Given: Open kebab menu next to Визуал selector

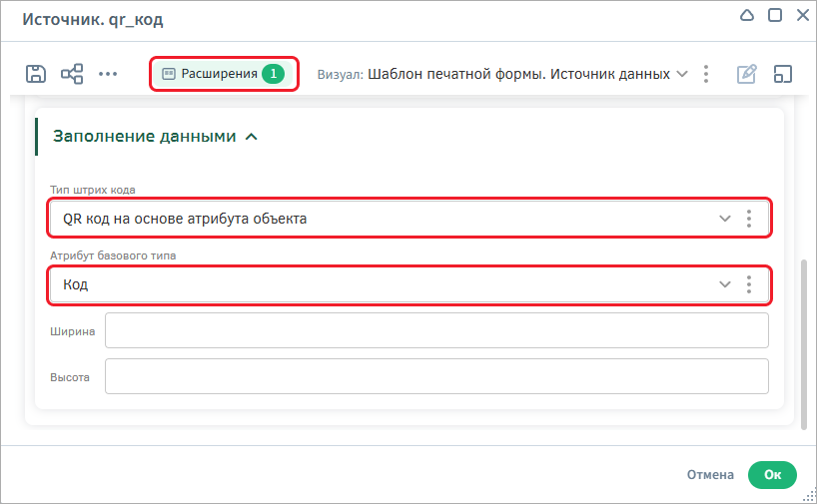Looking at the screenshot, I should pos(706,74).
